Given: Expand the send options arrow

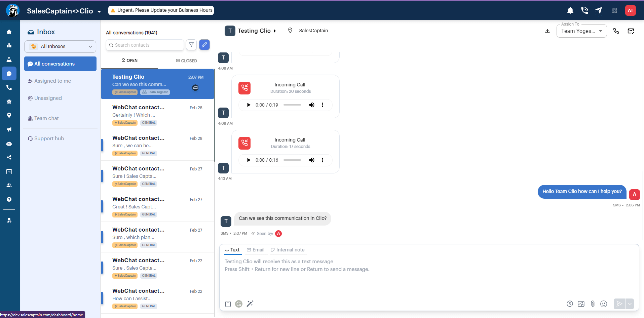Looking at the screenshot, I should point(630,304).
